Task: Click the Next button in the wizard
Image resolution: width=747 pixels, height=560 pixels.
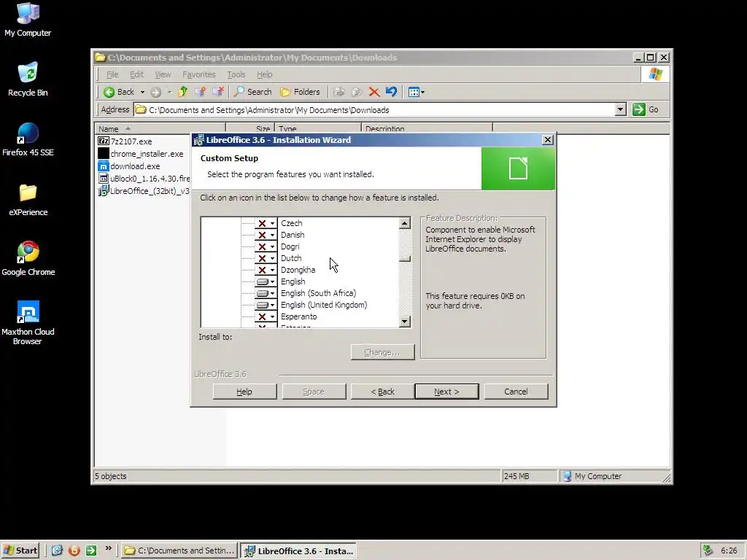Action: pyautogui.click(x=446, y=392)
